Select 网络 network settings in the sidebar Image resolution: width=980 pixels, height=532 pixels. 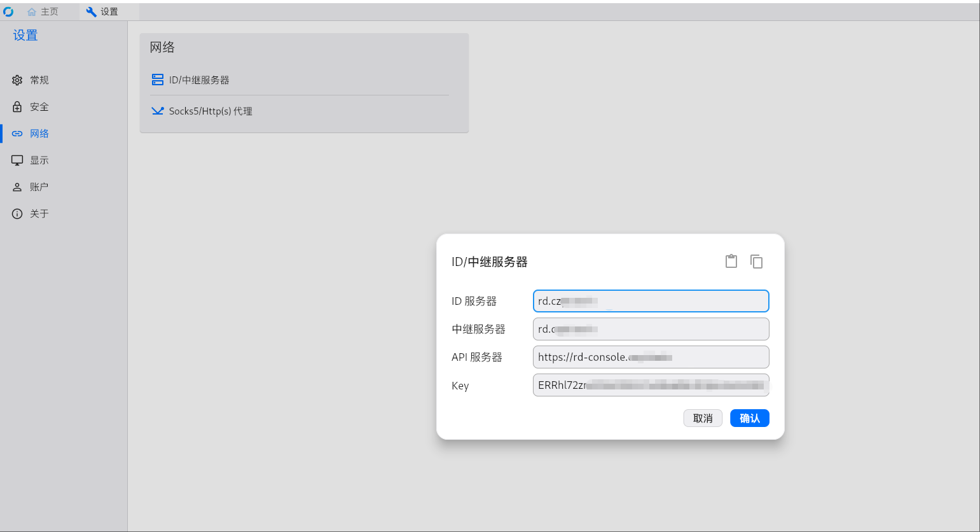[64, 134]
